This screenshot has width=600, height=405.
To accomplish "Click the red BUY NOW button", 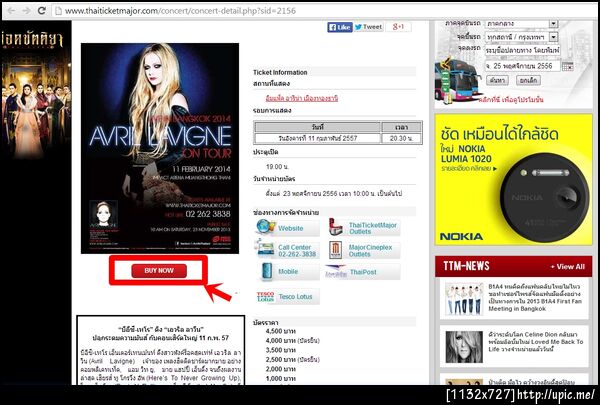I will [x=159, y=271].
